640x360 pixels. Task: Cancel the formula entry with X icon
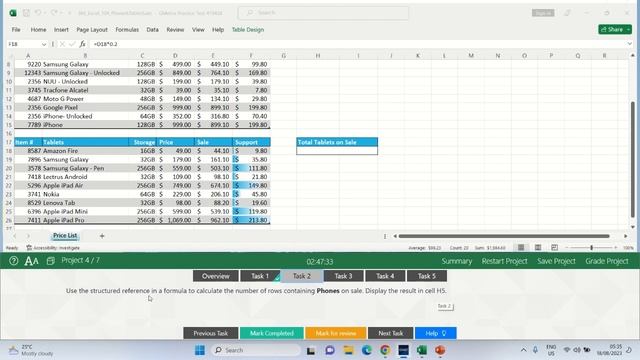tap(62, 44)
